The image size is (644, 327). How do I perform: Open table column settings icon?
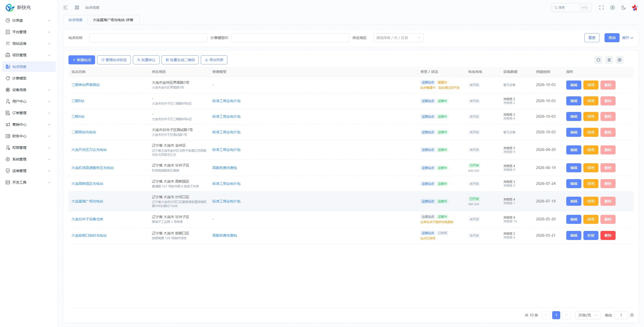coord(620,60)
